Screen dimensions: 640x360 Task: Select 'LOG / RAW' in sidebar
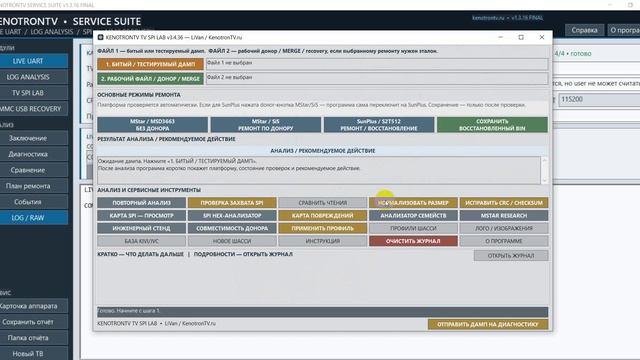point(33,218)
